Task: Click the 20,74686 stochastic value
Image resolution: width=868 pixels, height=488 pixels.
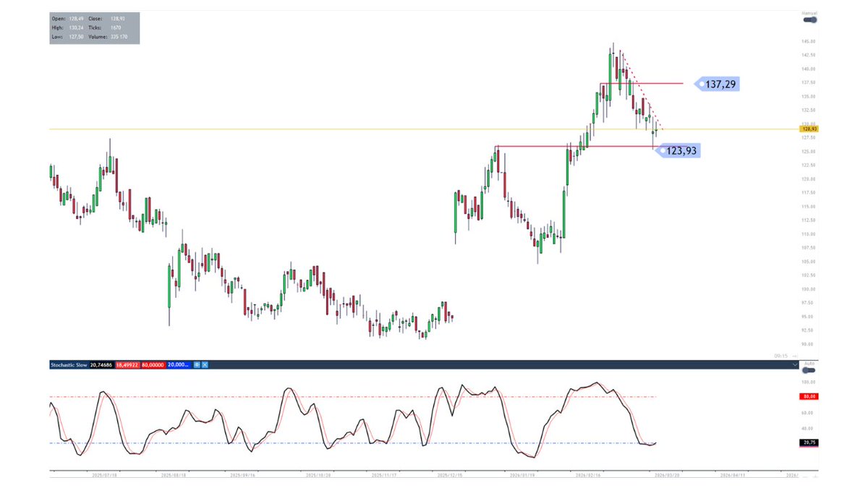Action: [102, 365]
